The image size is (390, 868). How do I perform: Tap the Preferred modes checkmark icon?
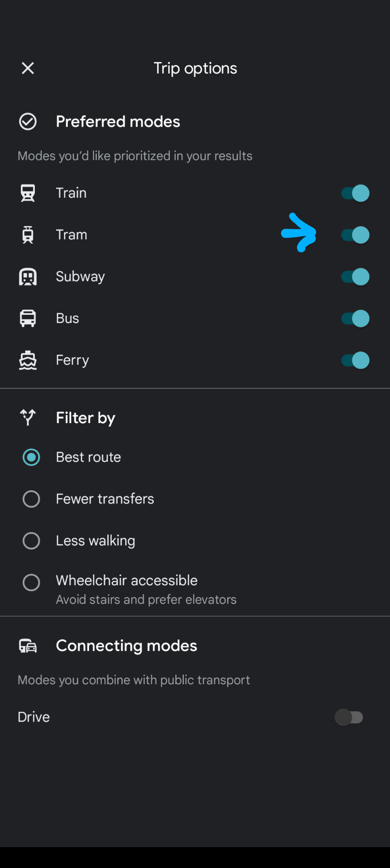pos(28,121)
